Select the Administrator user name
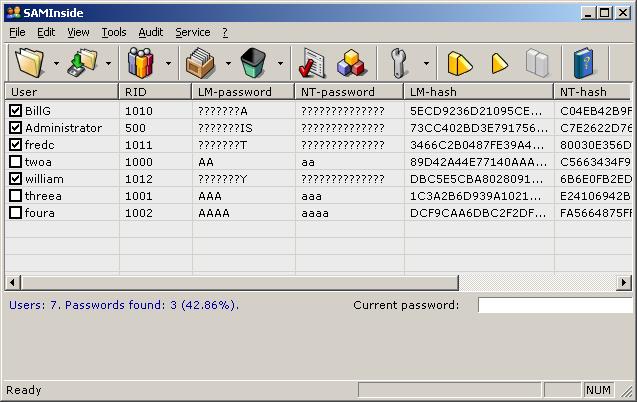 tap(63, 128)
